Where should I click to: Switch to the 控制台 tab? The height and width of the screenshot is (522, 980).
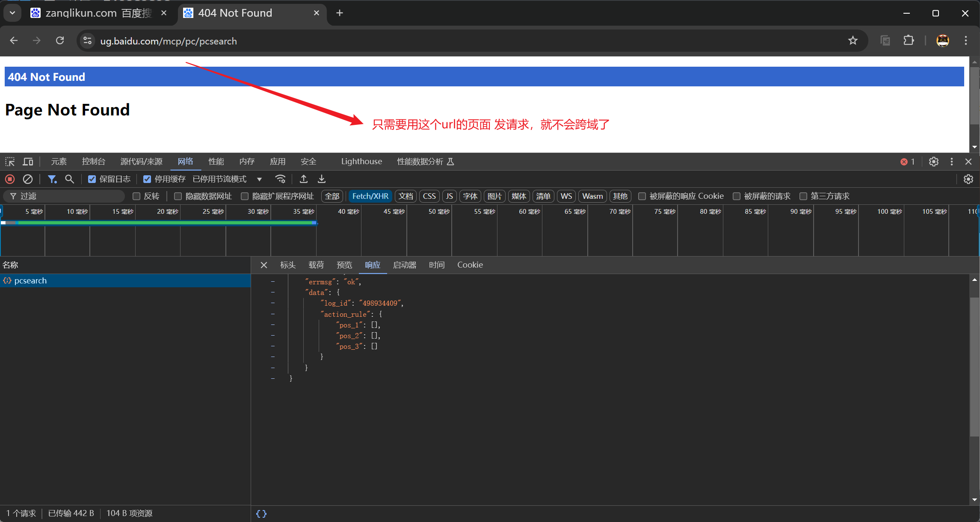93,162
